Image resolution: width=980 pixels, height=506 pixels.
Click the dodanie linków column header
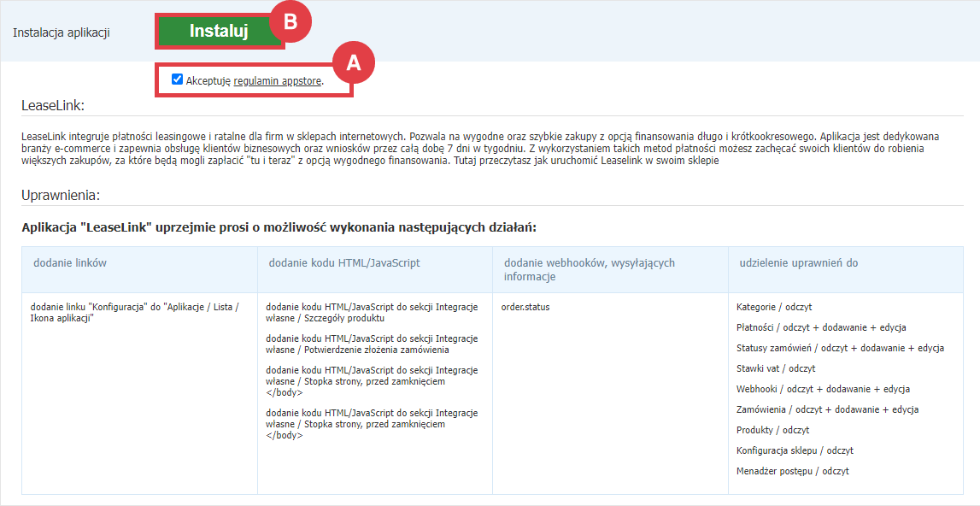tap(70, 263)
